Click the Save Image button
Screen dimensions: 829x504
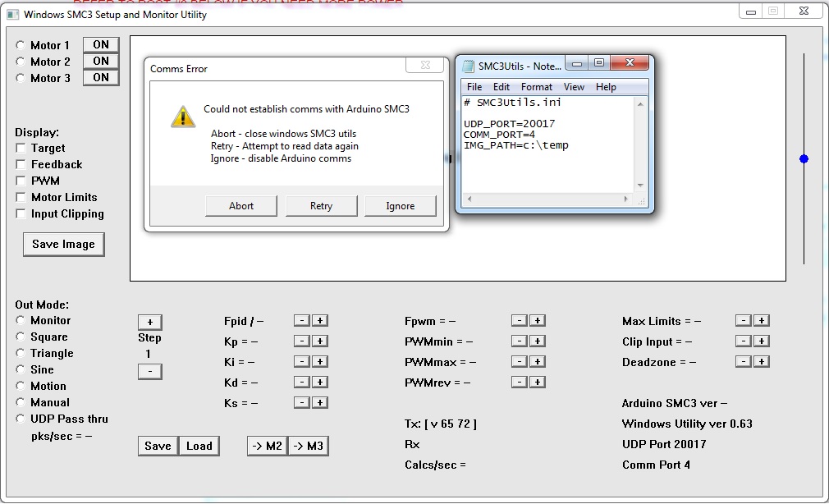pyautogui.click(x=63, y=244)
